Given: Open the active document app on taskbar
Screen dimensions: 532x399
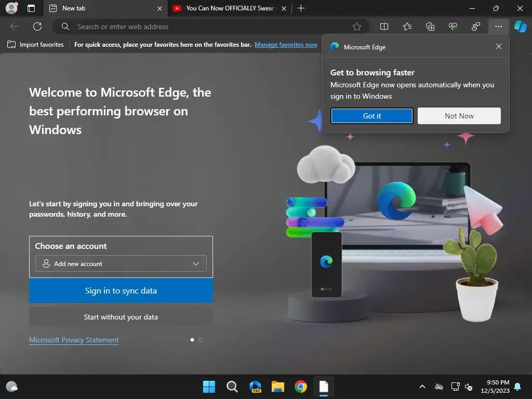Looking at the screenshot, I should click(324, 387).
